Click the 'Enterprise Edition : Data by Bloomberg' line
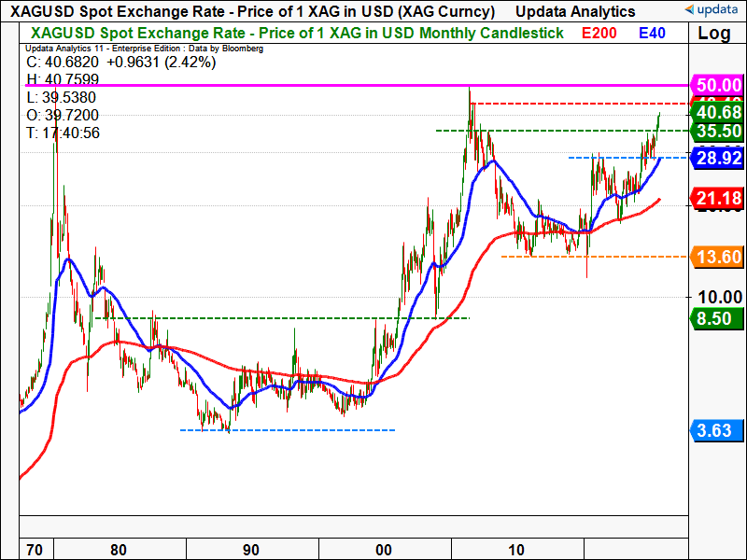 pos(145,49)
